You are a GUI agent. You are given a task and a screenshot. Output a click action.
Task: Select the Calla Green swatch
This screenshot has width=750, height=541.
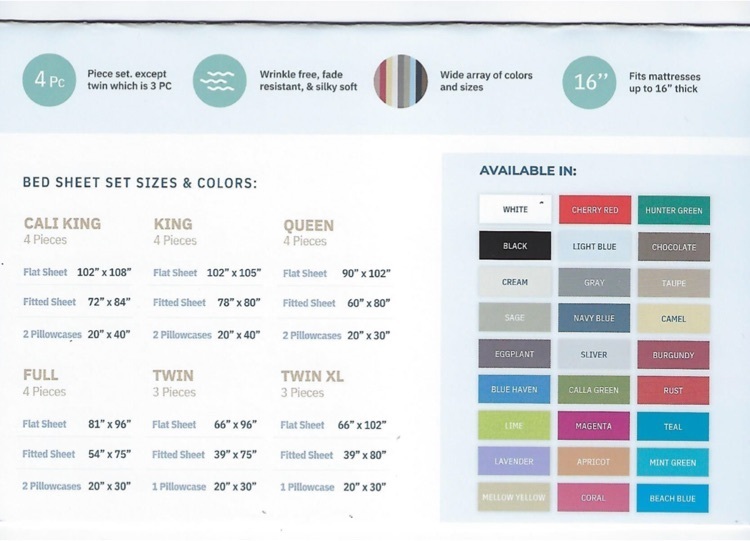coord(594,390)
